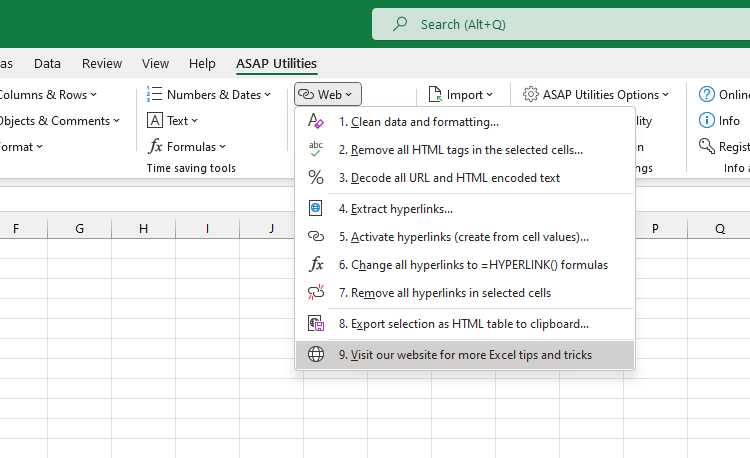Click the chain link icon for Activate hyperlinks
Screen dimensions: 750x458
click(x=316, y=236)
